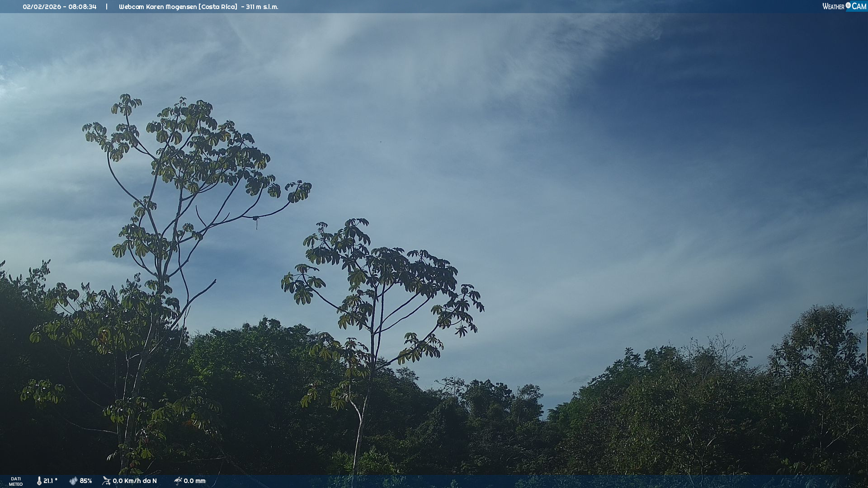Click the 0.0 mm rainfall value
Image resolution: width=868 pixels, height=488 pixels.
coord(194,481)
